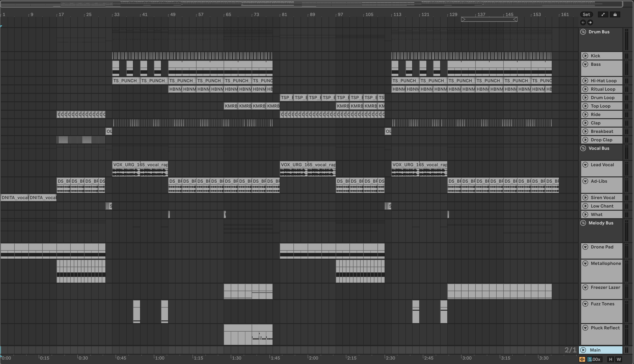Image resolution: width=634 pixels, height=364 pixels.
Task: Fold the Vocal Bus group
Action: [583, 148]
